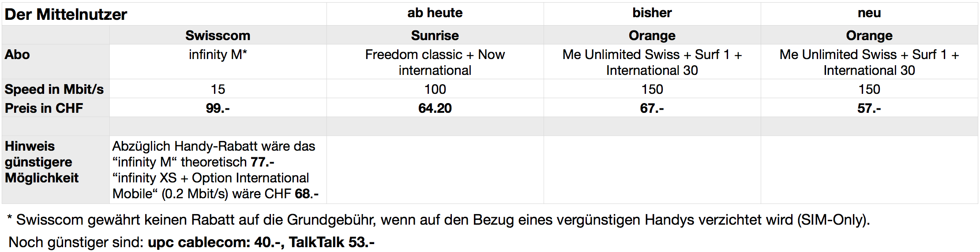The image size is (980, 252).
Task: Select the "bisher" column header
Action: pyautogui.click(x=652, y=13)
